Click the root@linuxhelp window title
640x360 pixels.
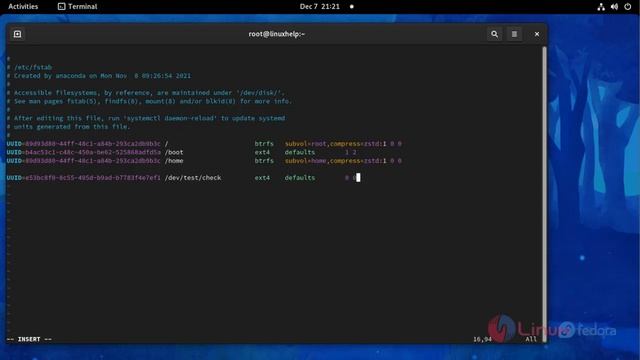pos(277,34)
